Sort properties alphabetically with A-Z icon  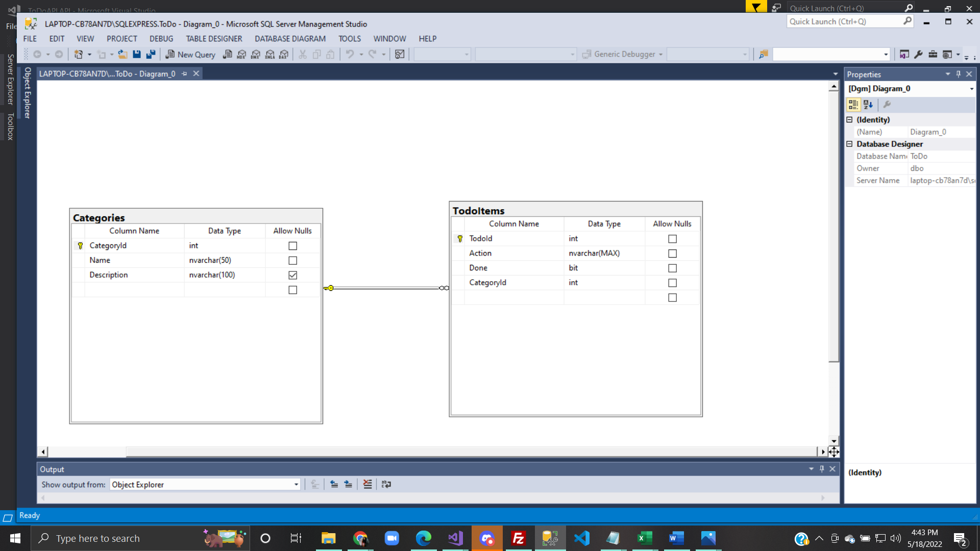click(868, 105)
